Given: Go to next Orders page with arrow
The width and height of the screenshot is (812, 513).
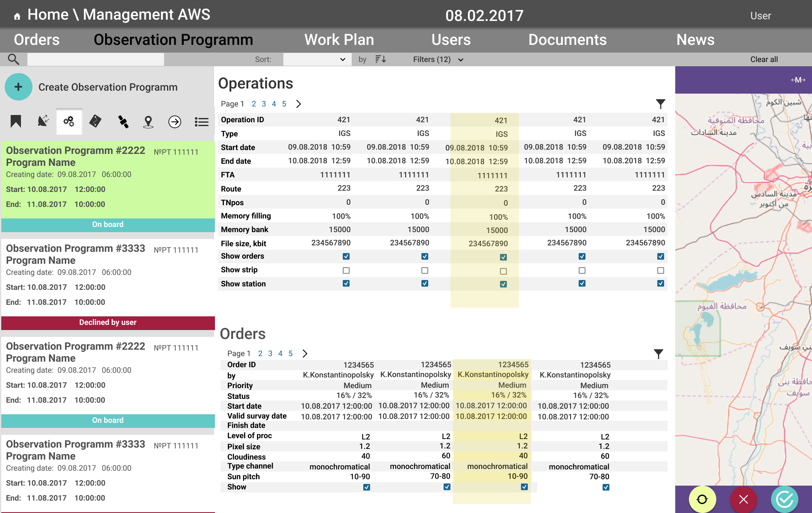Looking at the screenshot, I should (x=305, y=354).
